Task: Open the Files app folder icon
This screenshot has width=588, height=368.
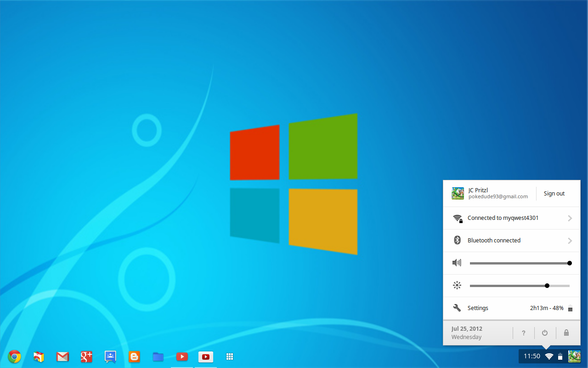Action: click(x=158, y=356)
